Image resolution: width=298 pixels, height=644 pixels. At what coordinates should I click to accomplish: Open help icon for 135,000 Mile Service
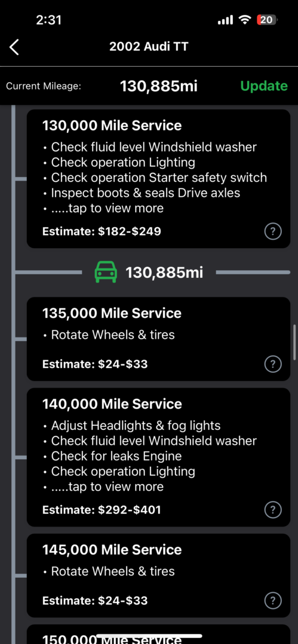tap(272, 364)
